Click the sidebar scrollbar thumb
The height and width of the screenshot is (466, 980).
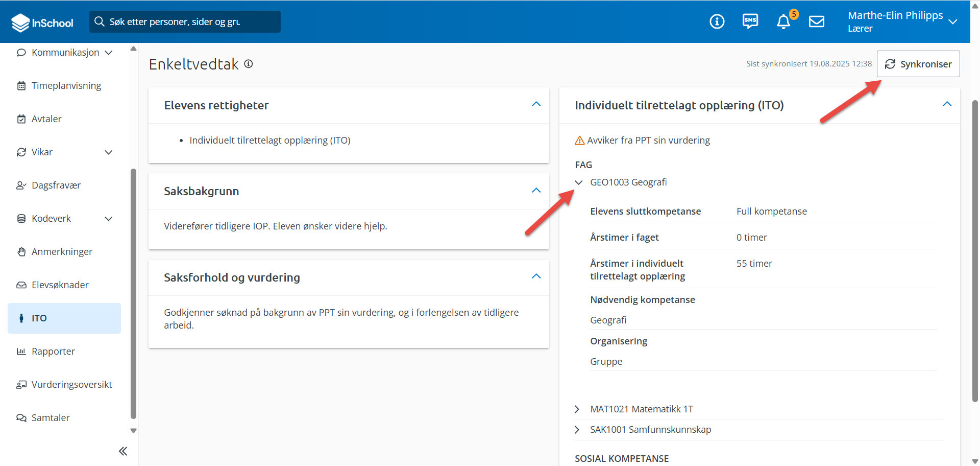[134, 294]
